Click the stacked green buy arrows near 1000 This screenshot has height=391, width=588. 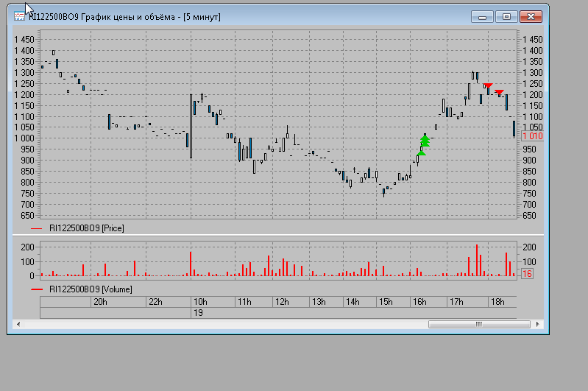pos(425,141)
